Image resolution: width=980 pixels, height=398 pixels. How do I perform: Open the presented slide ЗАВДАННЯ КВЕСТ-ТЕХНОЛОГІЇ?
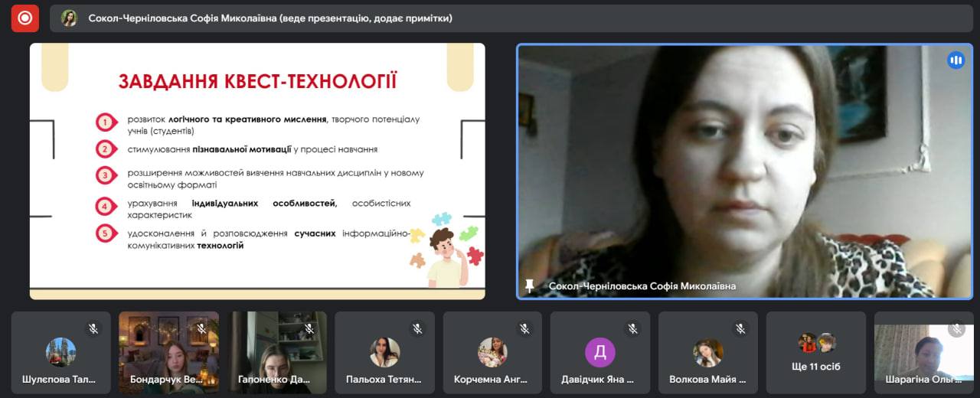257,171
